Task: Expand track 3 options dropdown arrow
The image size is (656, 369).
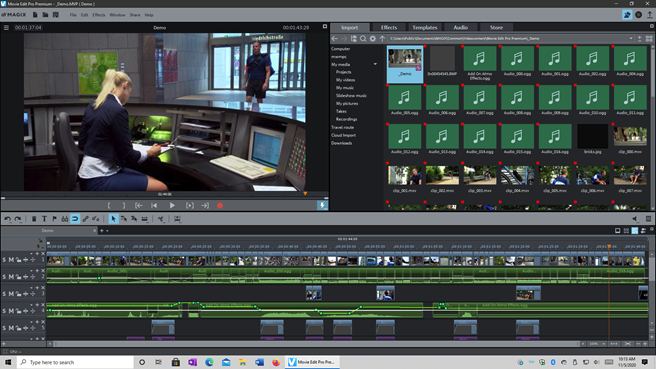Action: click(31, 288)
